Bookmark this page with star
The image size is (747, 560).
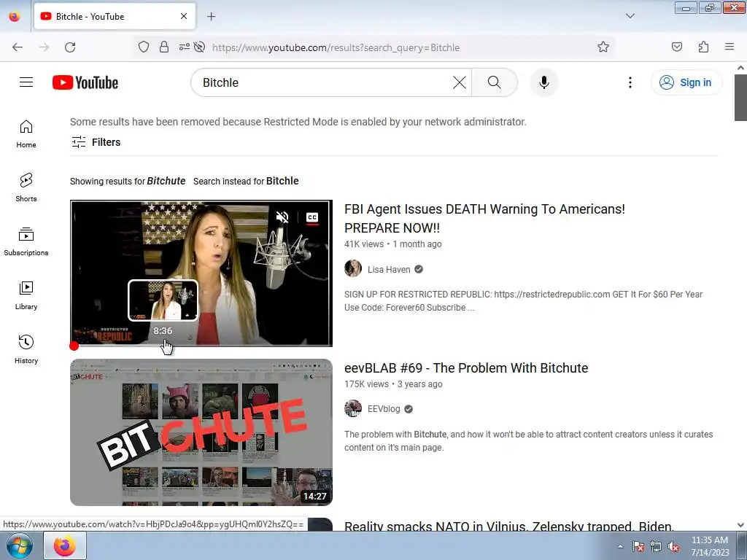[603, 47]
